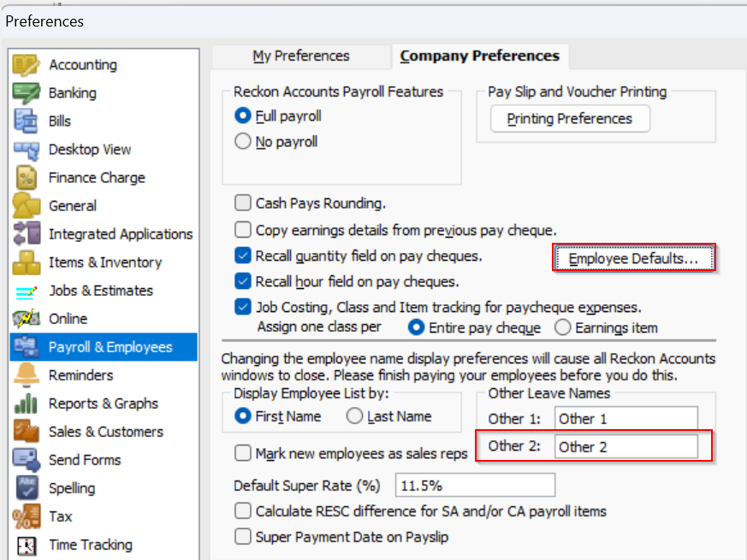Click the Online lightning icon
Screen dimensions: 747x560
(x=27, y=319)
